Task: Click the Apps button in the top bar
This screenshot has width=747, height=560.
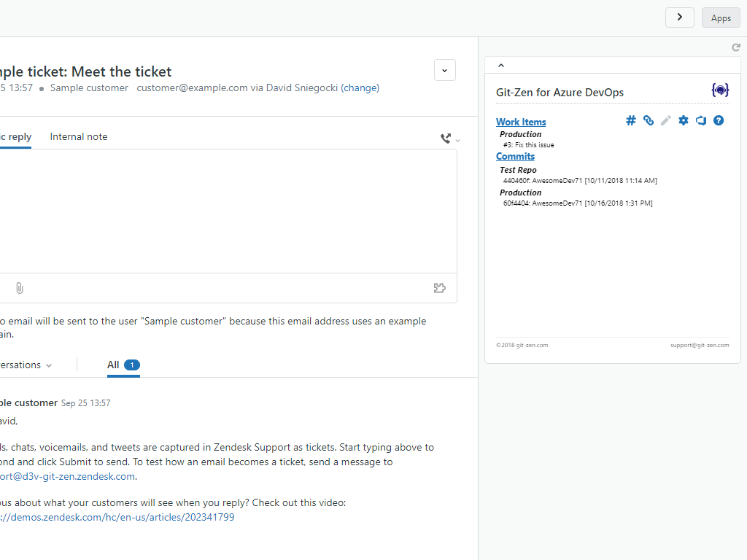Action: tap(720, 17)
